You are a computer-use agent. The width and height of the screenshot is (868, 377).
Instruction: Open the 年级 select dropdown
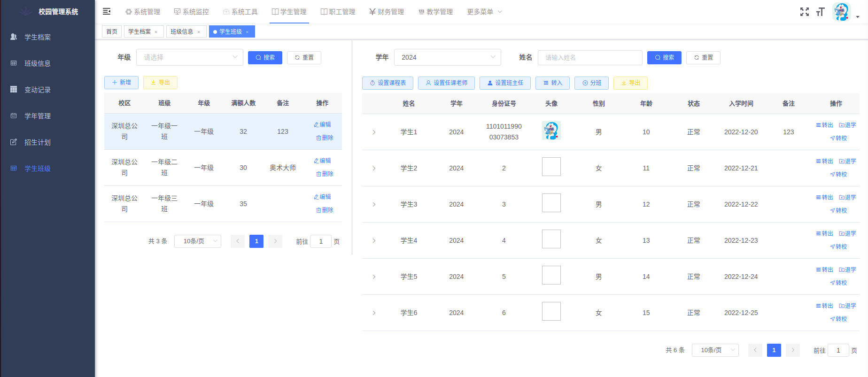[x=190, y=57]
